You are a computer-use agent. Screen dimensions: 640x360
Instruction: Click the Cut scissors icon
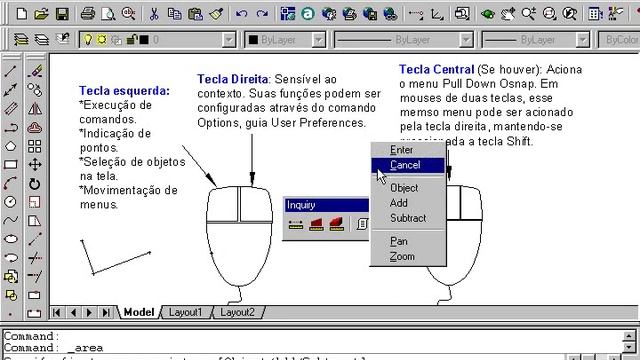154,14
